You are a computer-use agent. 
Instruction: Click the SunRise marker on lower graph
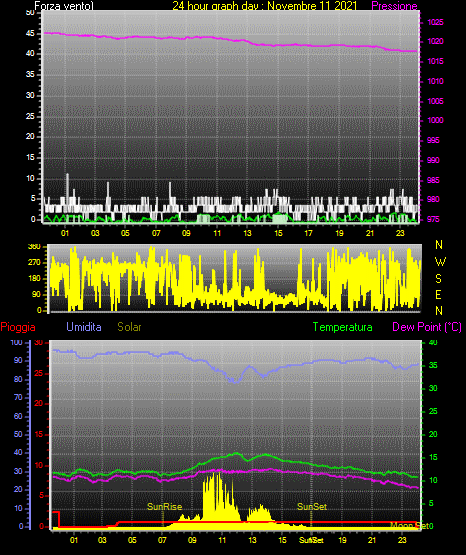165,507
